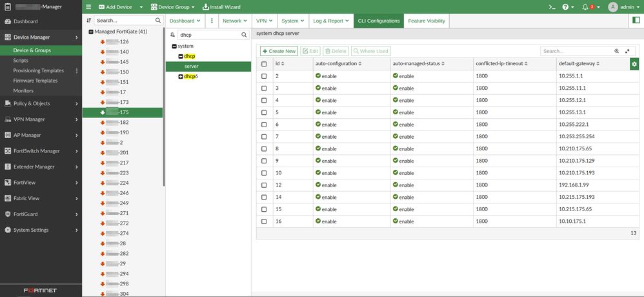Click the Add Device button
The height and width of the screenshot is (297, 644).
click(116, 7)
